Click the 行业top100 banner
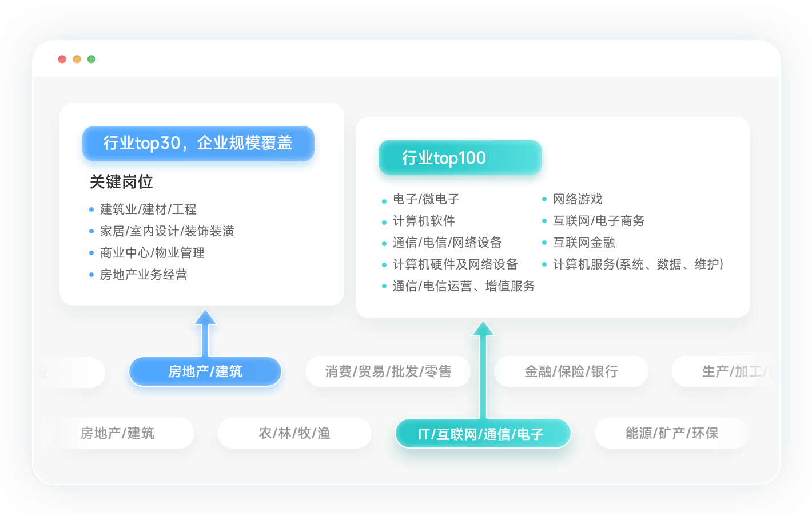Viewport: 812px width, 515px height. pyautogui.click(x=460, y=157)
